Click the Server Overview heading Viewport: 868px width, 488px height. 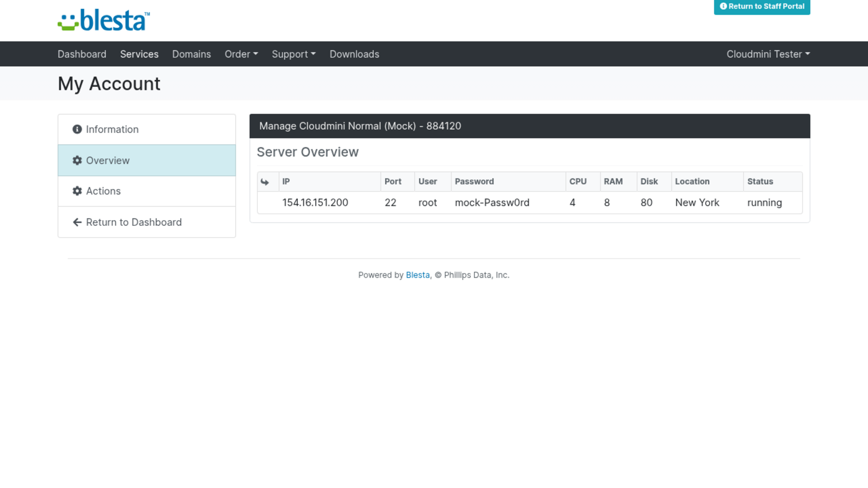(307, 152)
